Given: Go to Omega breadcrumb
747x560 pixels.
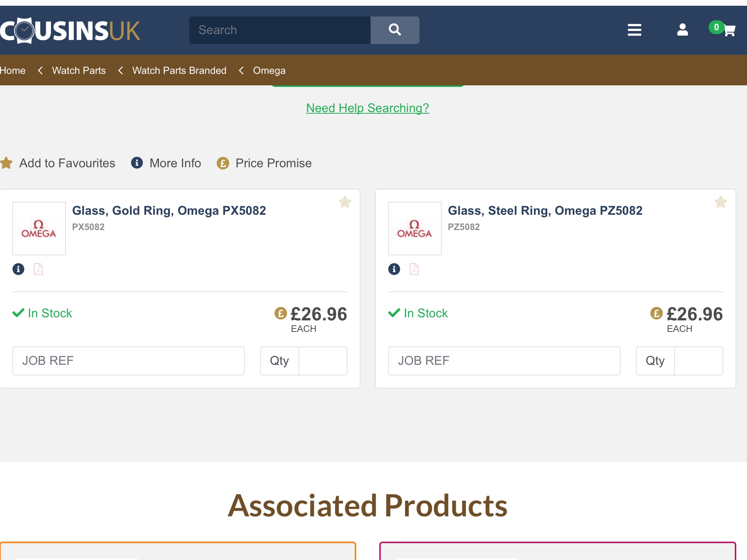Looking at the screenshot, I should pos(269,70).
